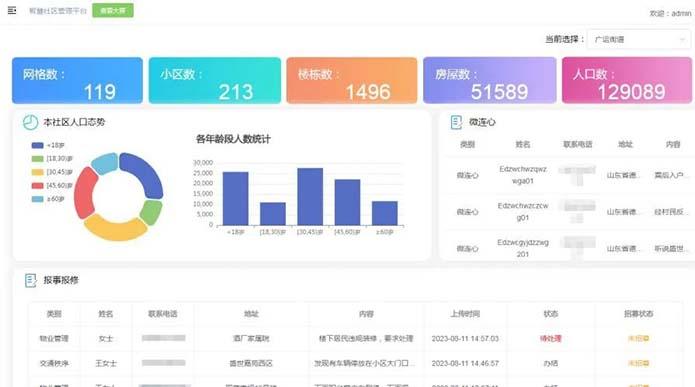Click the document icon beside 报事报修
The height and width of the screenshot is (387, 695).
(31, 280)
